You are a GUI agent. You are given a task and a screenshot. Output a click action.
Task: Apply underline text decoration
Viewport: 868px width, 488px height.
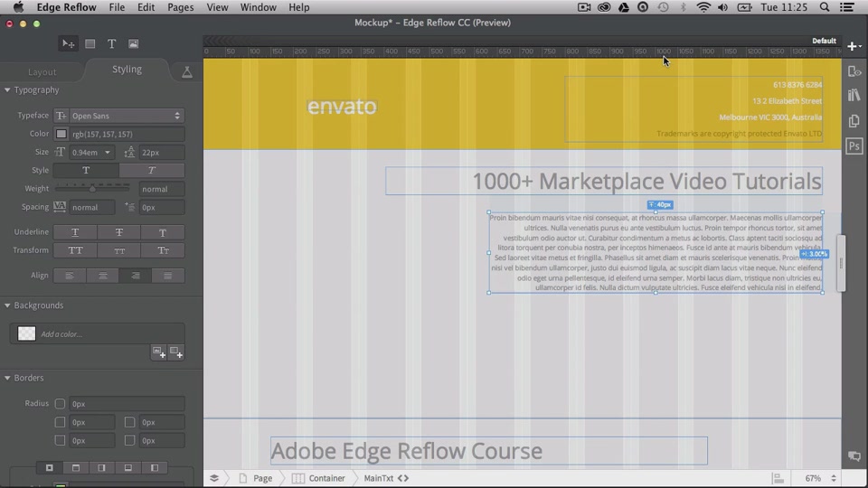(x=75, y=232)
